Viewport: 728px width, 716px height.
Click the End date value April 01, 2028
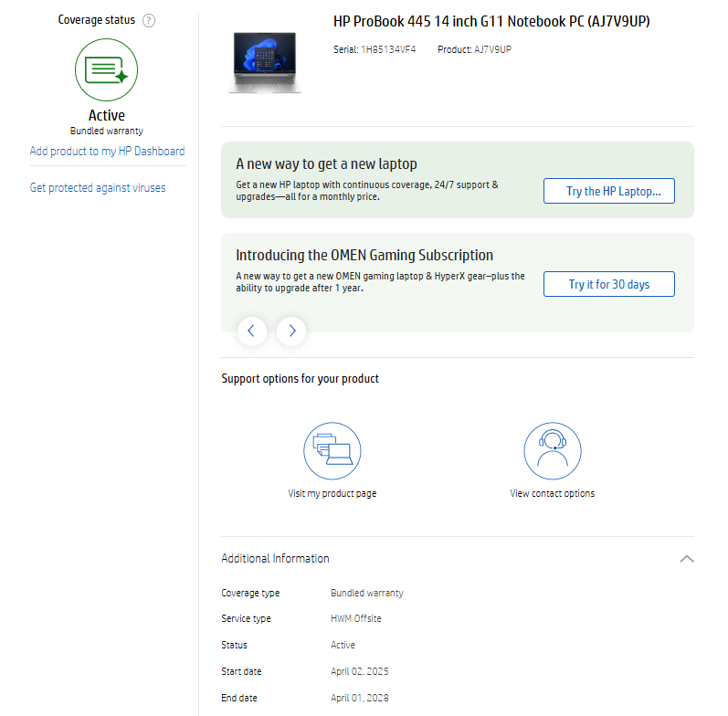coord(359,698)
